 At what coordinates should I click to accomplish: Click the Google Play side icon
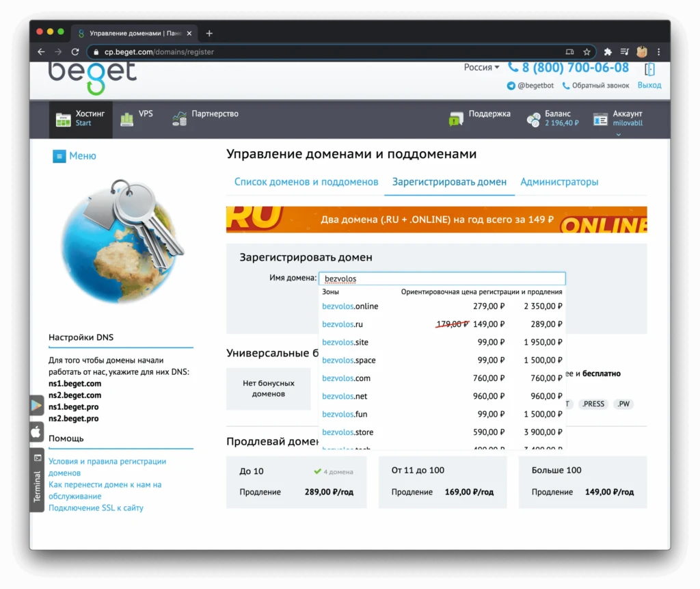point(37,406)
